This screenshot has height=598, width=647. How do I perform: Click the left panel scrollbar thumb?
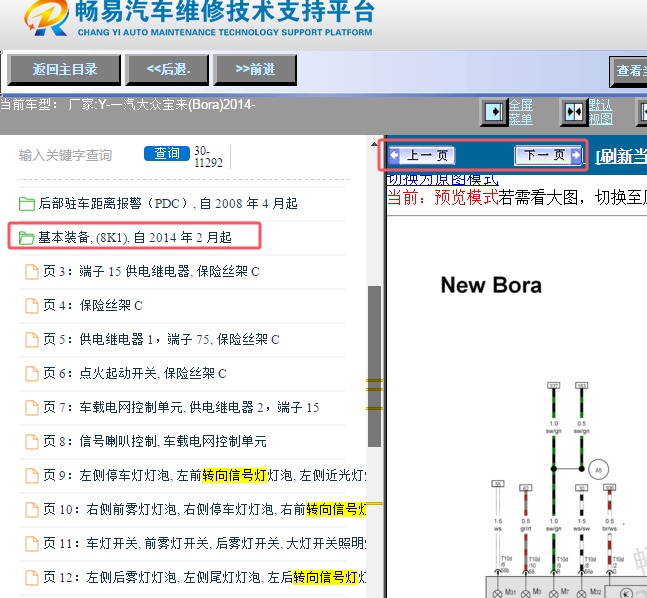point(375,366)
